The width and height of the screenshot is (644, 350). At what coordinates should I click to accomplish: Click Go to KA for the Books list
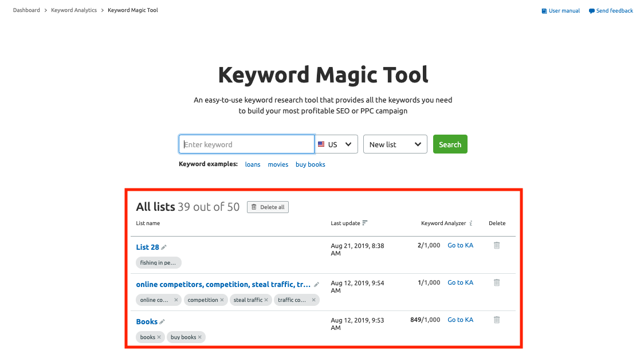(460, 319)
